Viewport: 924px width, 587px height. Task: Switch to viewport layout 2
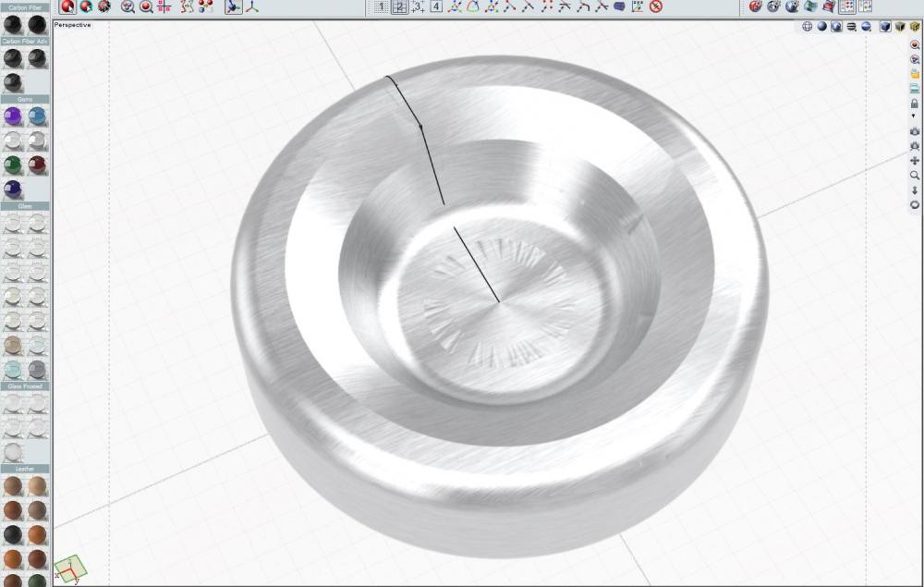pyautogui.click(x=399, y=6)
